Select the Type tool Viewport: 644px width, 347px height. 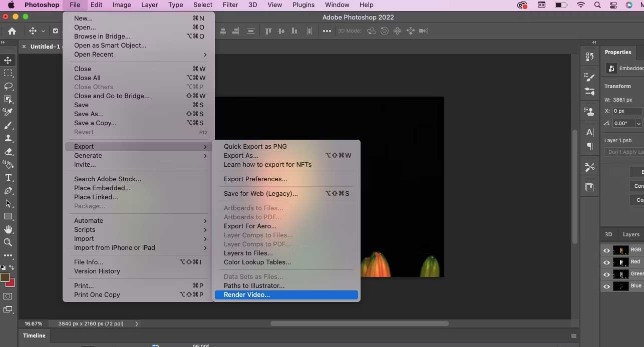(8, 176)
